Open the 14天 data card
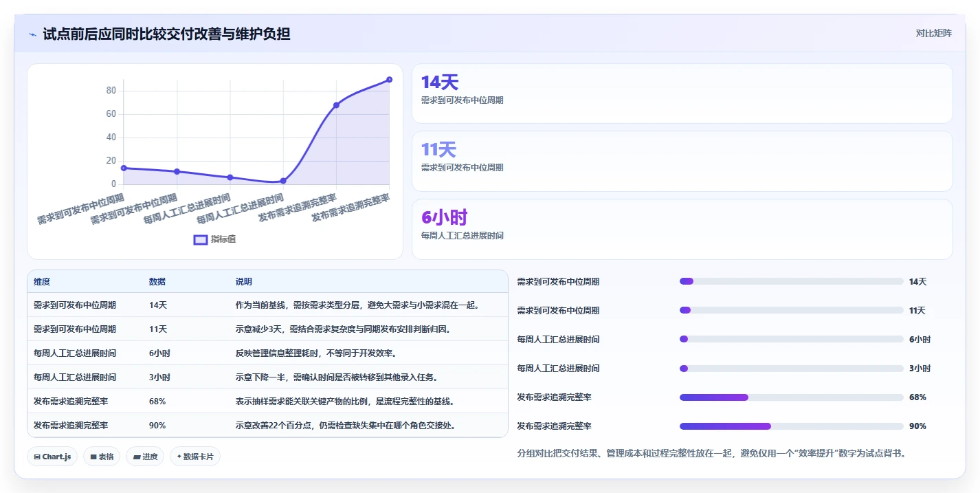 (x=682, y=94)
